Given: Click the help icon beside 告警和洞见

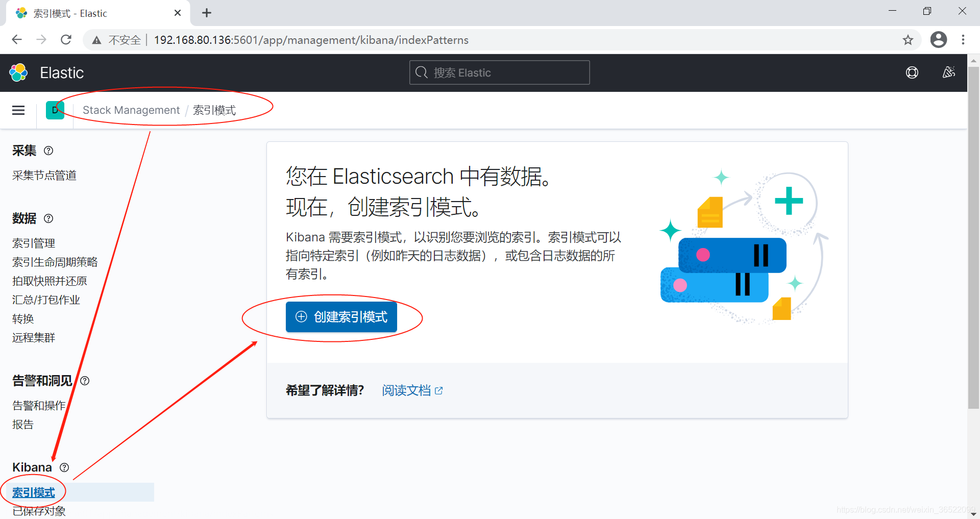Looking at the screenshot, I should (85, 381).
